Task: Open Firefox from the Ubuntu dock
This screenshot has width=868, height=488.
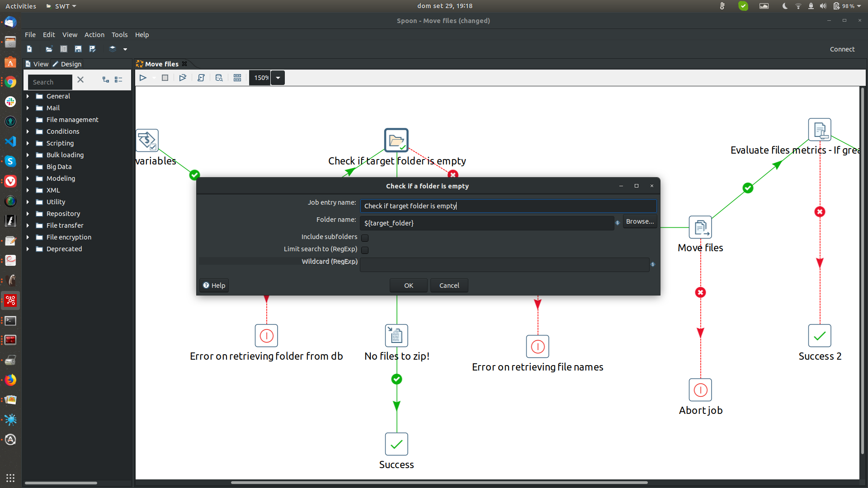Action: click(10, 380)
